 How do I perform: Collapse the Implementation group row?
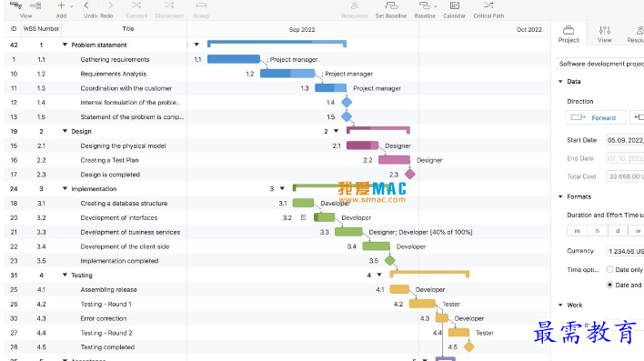tap(65, 188)
